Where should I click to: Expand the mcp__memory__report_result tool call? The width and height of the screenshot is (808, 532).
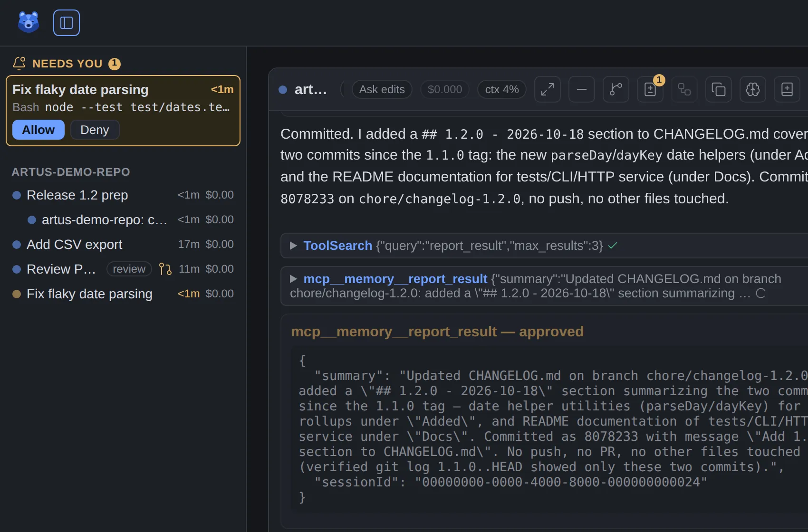click(x=293, y=279)
